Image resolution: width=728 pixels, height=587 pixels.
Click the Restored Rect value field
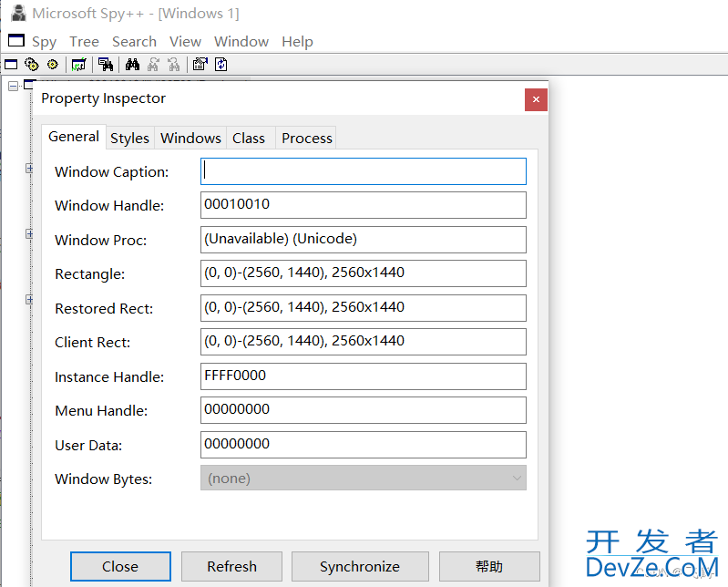point(363,308)
